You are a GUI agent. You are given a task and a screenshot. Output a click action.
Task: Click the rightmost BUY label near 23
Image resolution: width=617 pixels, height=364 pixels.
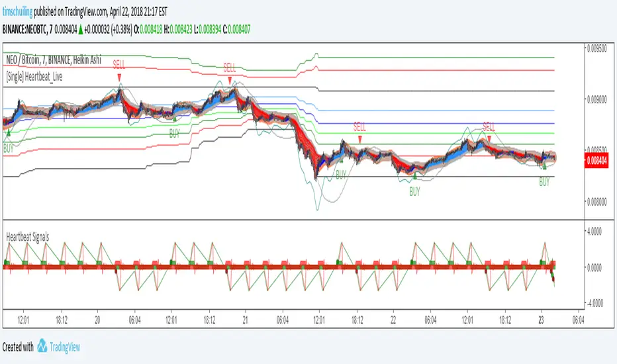tap(544, 181)
